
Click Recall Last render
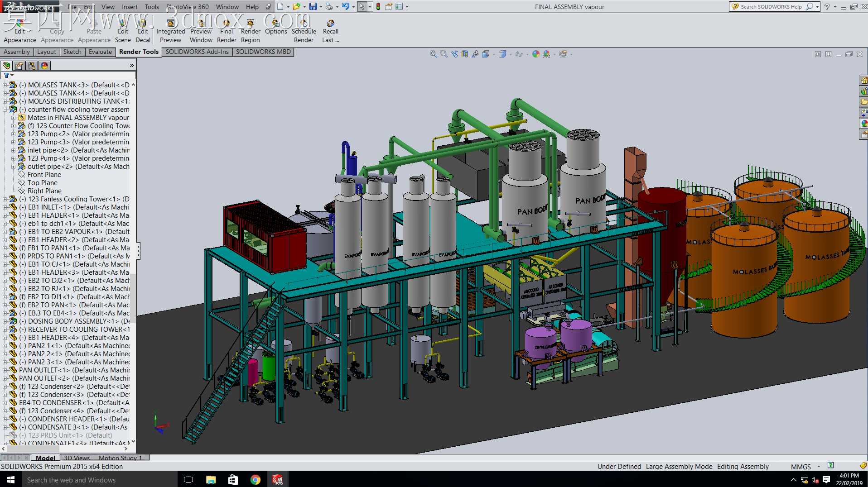[x=330, y=31]
